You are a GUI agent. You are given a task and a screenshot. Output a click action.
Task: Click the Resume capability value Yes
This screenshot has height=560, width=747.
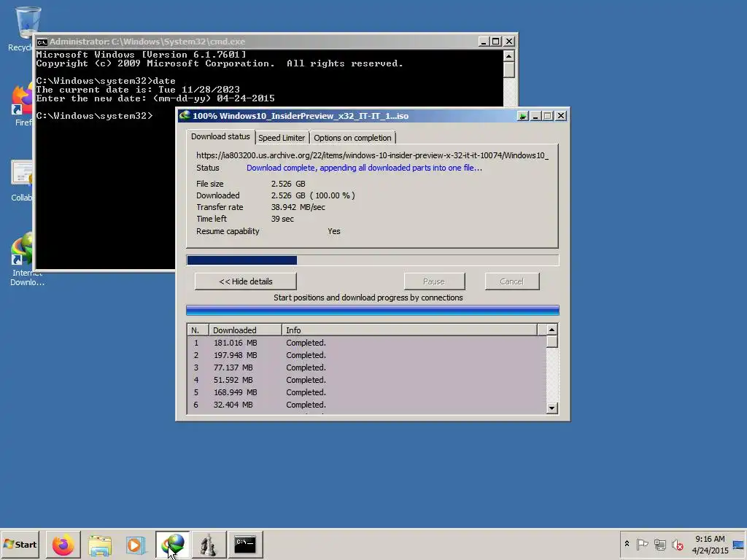[x=334, y=231]
